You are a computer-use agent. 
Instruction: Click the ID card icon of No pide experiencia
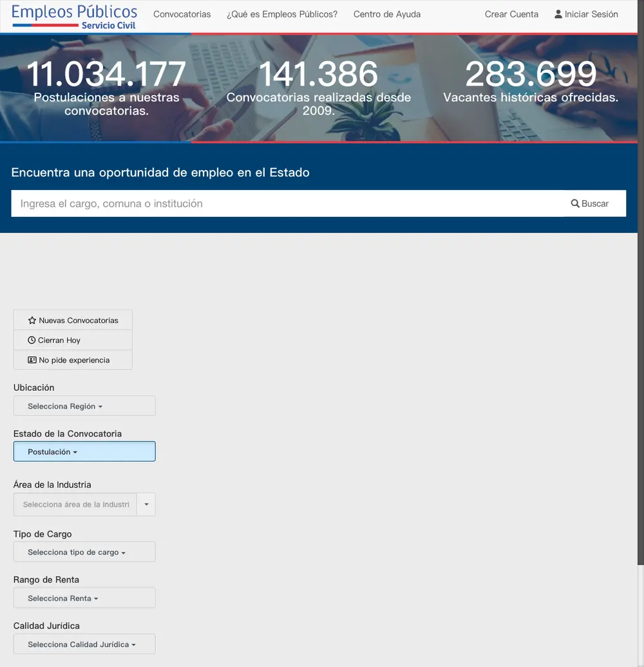click(x=32, y=360)
